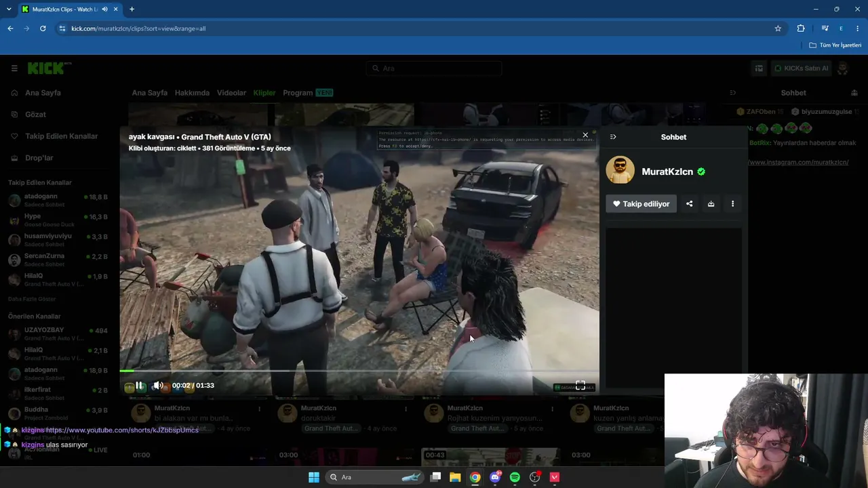
Task: Open the chat leaderboard podium icon
Action: point(854,93)
